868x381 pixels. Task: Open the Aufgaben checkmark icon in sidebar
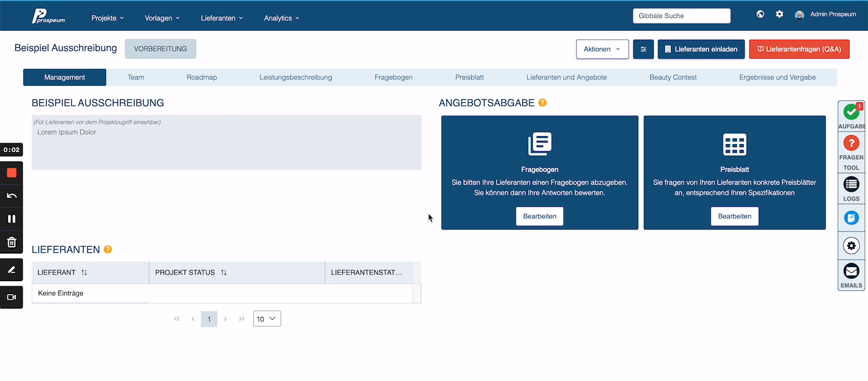[851, 112]
